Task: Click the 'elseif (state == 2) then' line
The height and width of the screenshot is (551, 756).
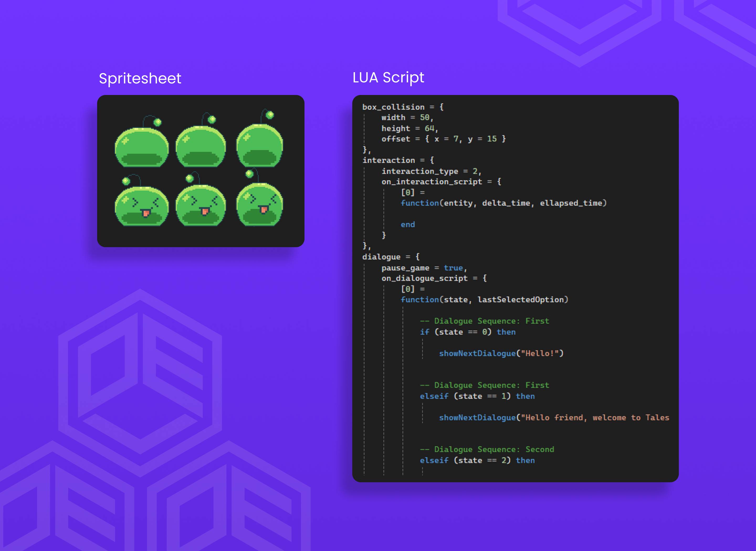Action: tap(477, 460)
